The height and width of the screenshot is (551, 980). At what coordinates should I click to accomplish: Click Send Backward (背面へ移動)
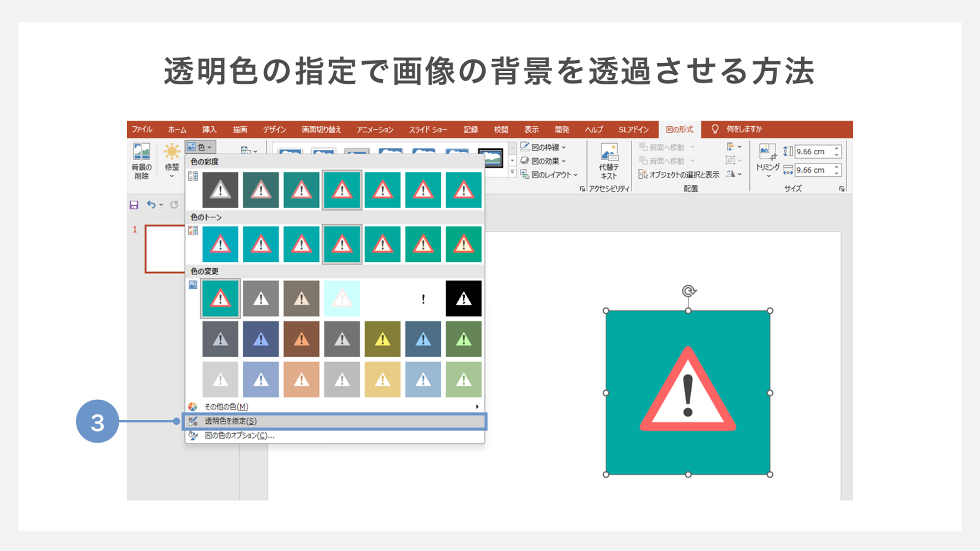point(666,161)
